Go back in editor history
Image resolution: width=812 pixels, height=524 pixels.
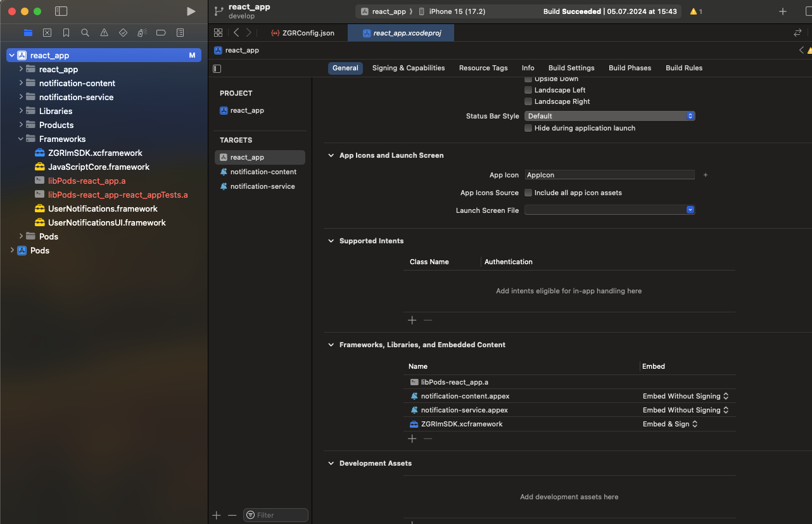pos(236,32)
